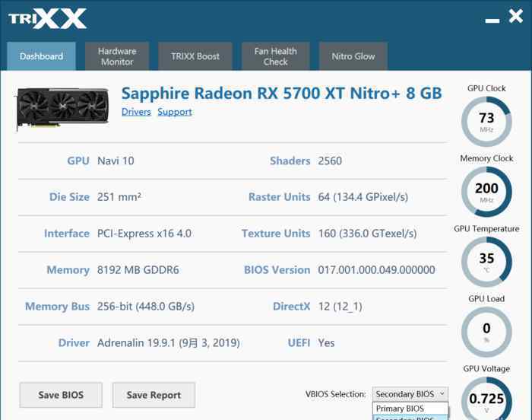Screen dimensions: 532x420
Task: Click the Raster Units label
Action: click(x=279, y=197)
